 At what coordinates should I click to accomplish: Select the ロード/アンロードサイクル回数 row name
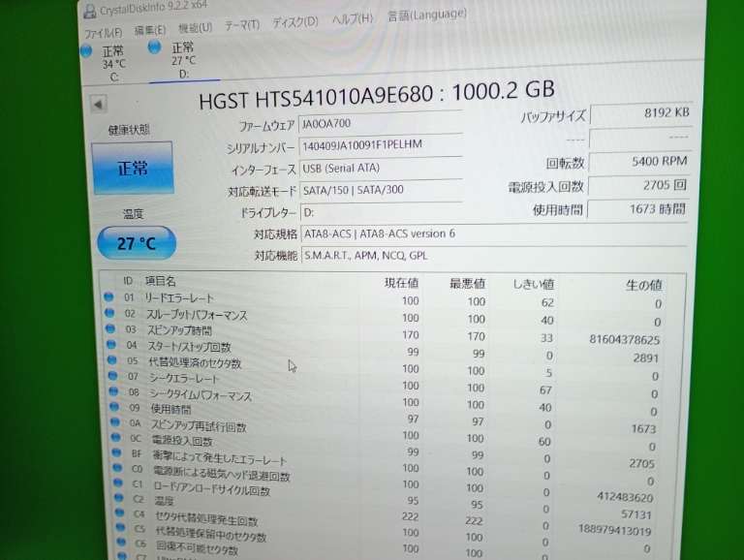[x=211, y=488]
